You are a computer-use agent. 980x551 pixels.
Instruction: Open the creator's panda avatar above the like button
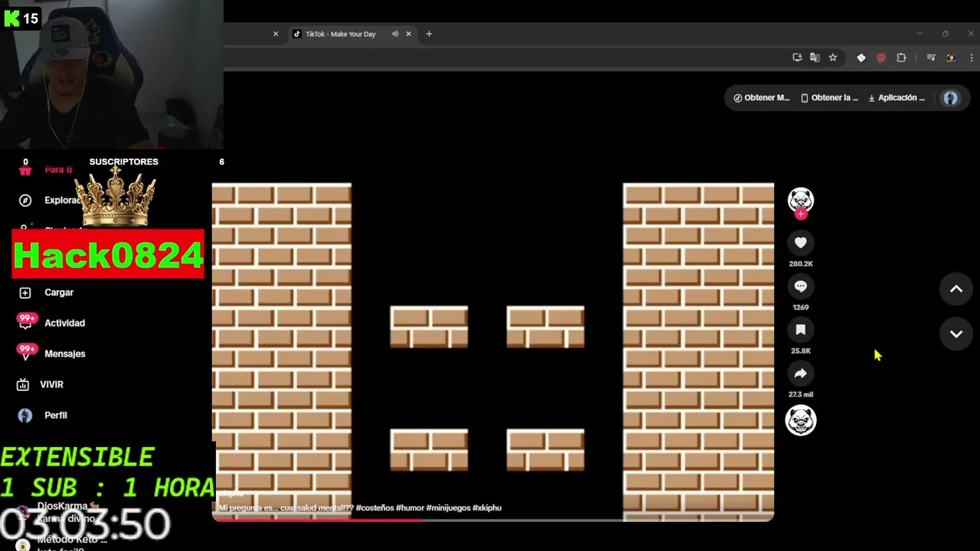(x=801, y=200)
